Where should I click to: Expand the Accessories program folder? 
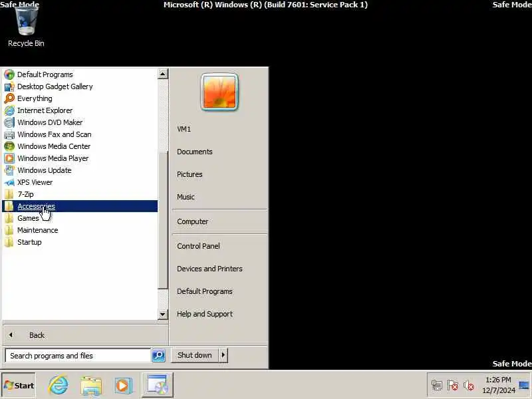click(80, 206)
